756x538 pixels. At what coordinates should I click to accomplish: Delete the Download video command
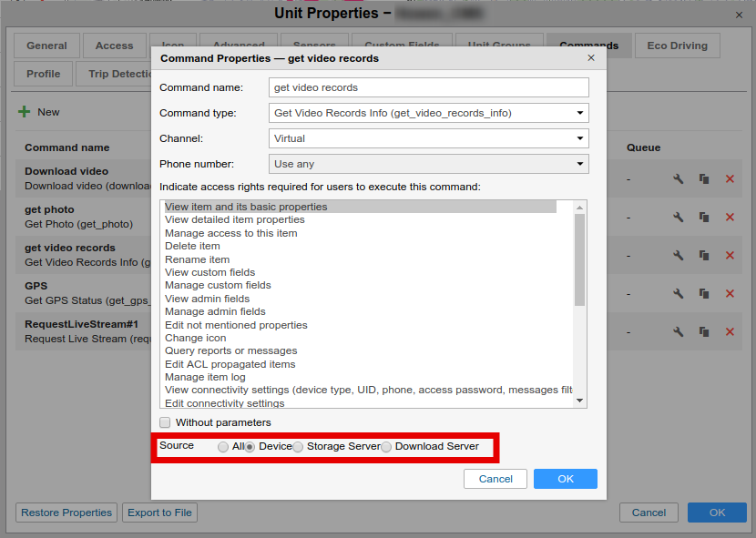[730, 179]
